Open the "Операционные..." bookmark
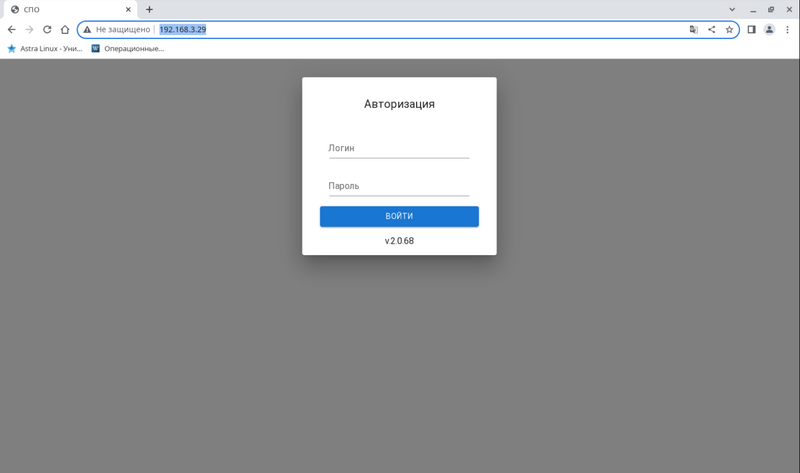 click(x=128, y=48)
